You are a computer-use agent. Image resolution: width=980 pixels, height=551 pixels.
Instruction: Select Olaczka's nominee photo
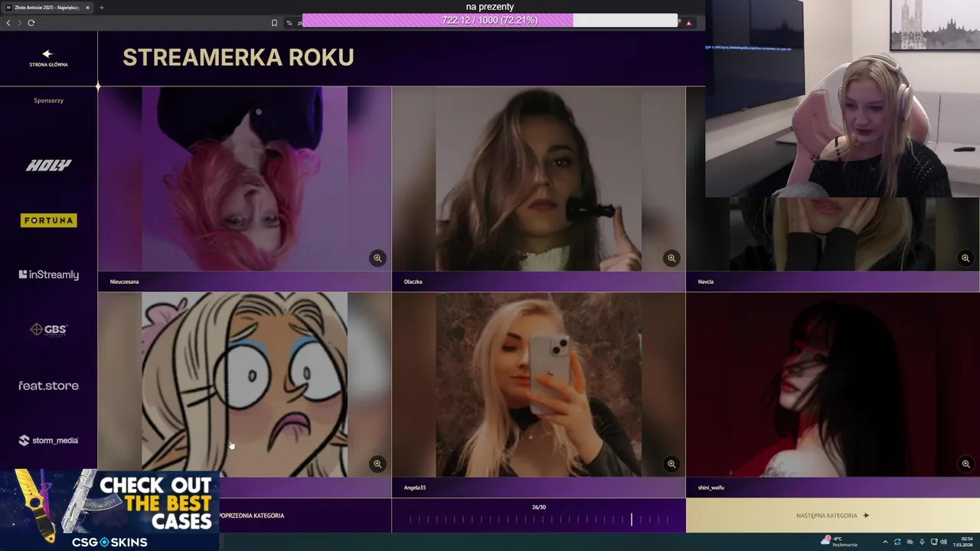coord(538,178)
